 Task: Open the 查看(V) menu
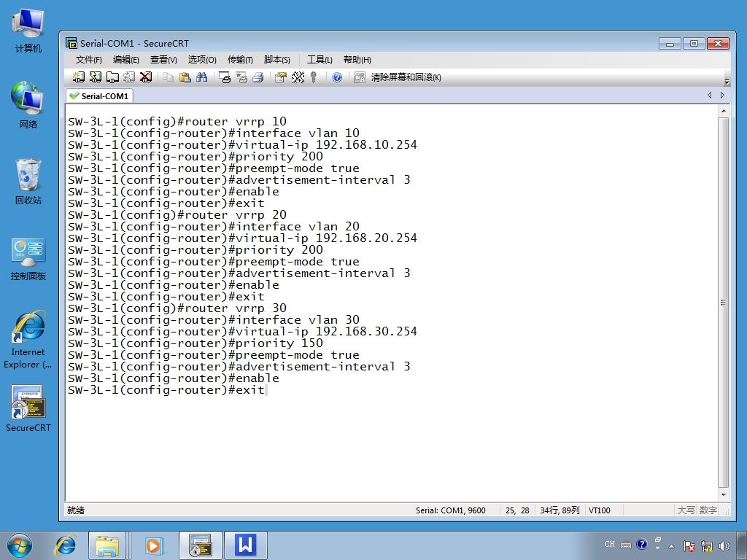[163, 60]
